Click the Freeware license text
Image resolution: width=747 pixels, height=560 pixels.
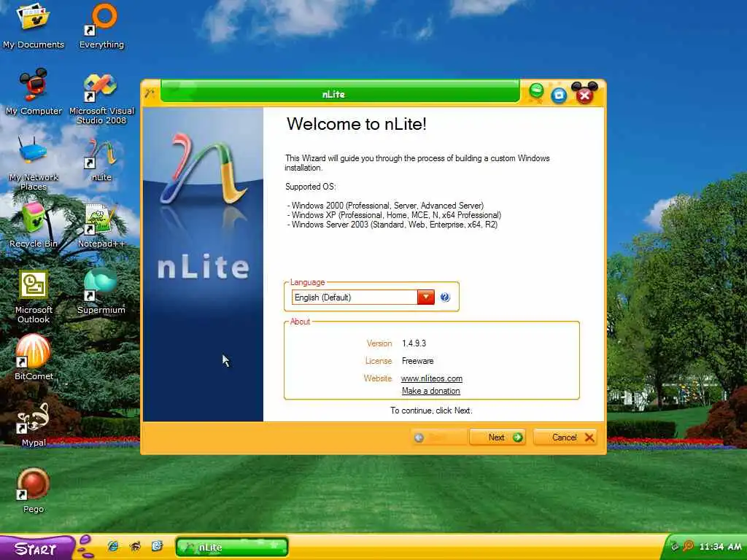(x=418, y=361)
